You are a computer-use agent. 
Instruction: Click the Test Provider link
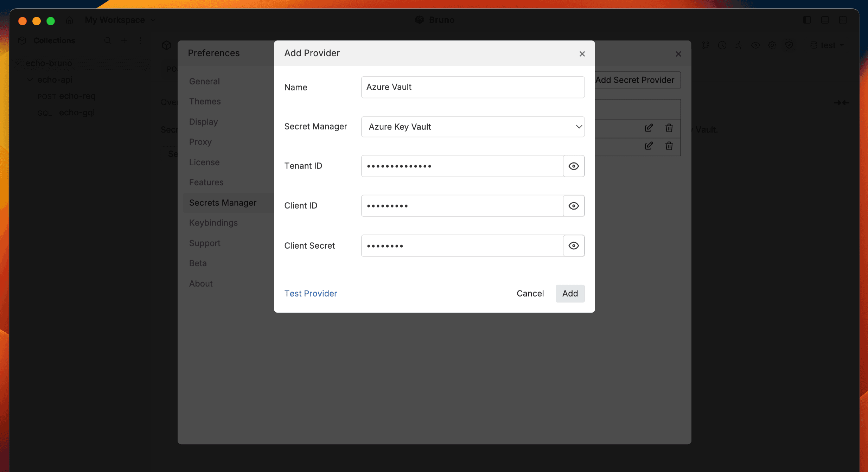(311, 293)
